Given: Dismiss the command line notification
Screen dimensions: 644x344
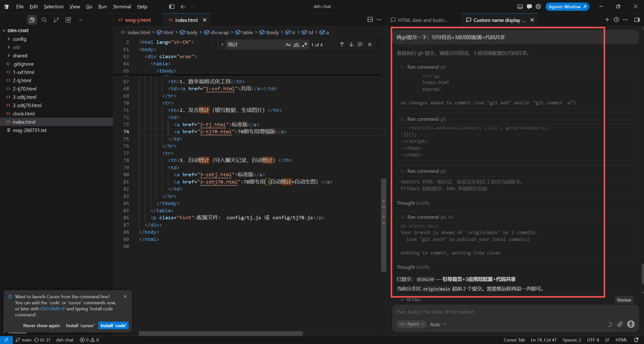Looking at the screenshot, I should 125,296.
